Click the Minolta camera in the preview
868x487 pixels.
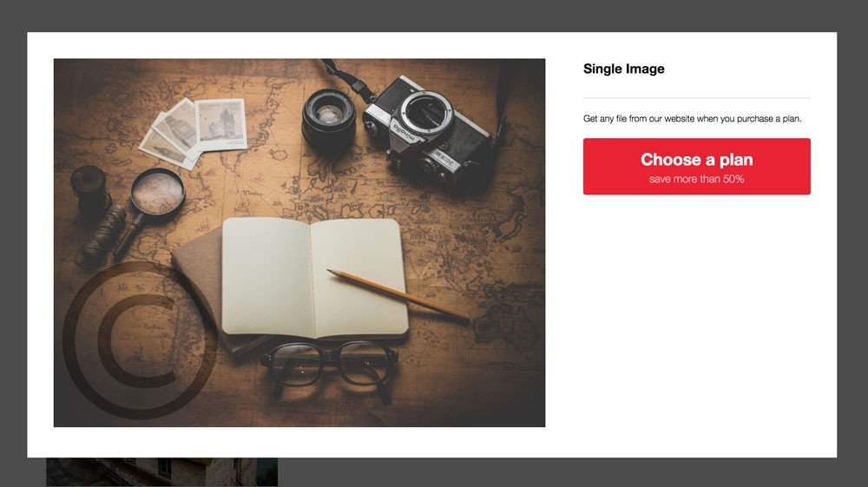tap(426, 130)
